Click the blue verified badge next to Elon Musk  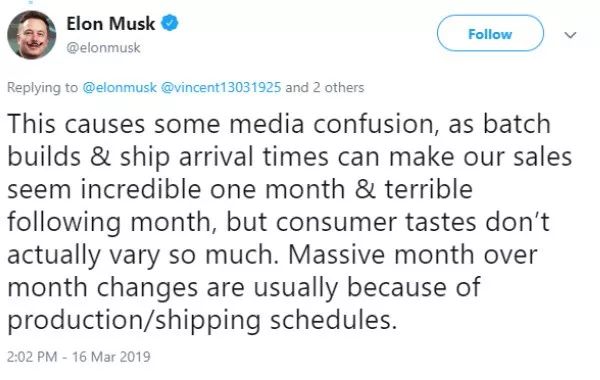pyautogui.click(x=170, y=23)
